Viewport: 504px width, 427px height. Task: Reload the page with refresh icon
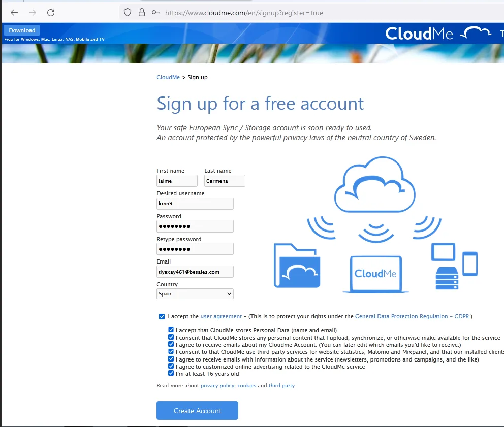click(51, 13)
